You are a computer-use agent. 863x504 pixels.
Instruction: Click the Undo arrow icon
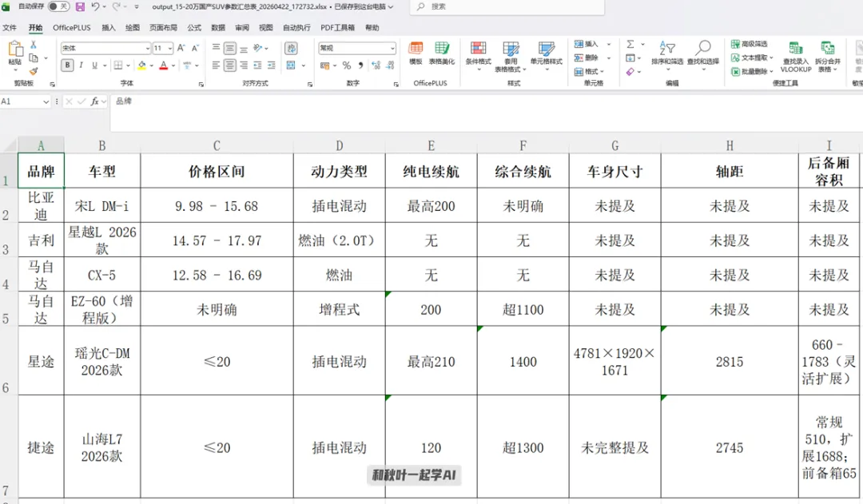pos(95,6)
